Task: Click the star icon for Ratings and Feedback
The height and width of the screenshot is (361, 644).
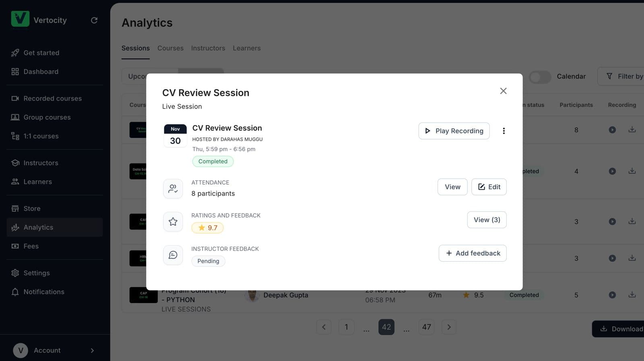Action: [x=173, y=222]
